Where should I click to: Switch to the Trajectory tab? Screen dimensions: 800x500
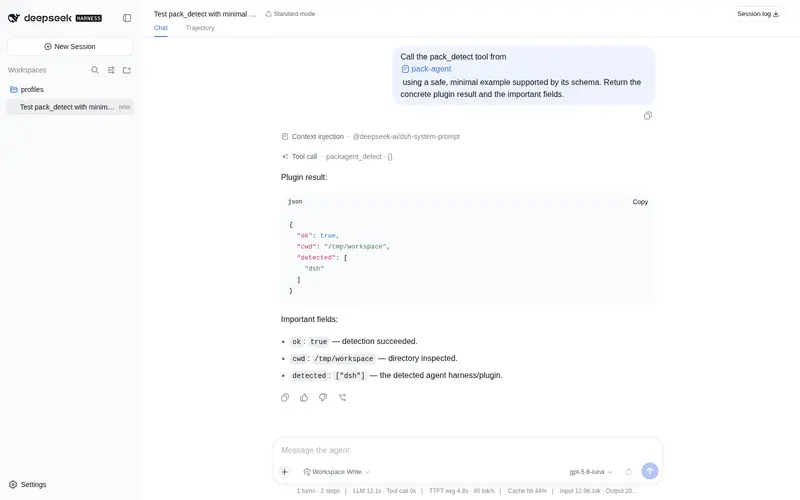[x=200, y=28]
